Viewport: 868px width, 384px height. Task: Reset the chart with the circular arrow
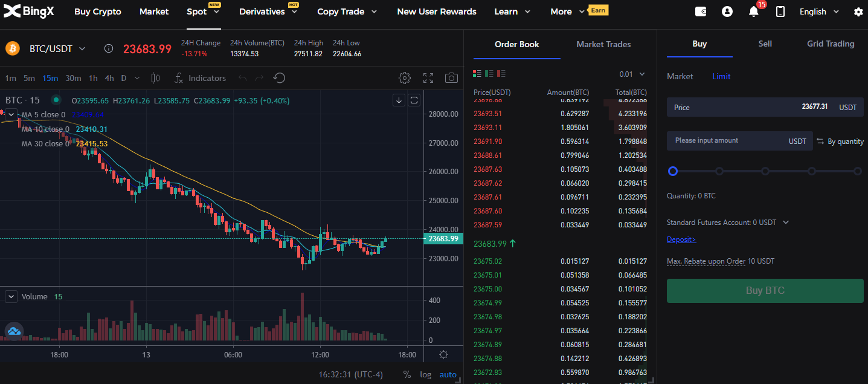(279, 78)
